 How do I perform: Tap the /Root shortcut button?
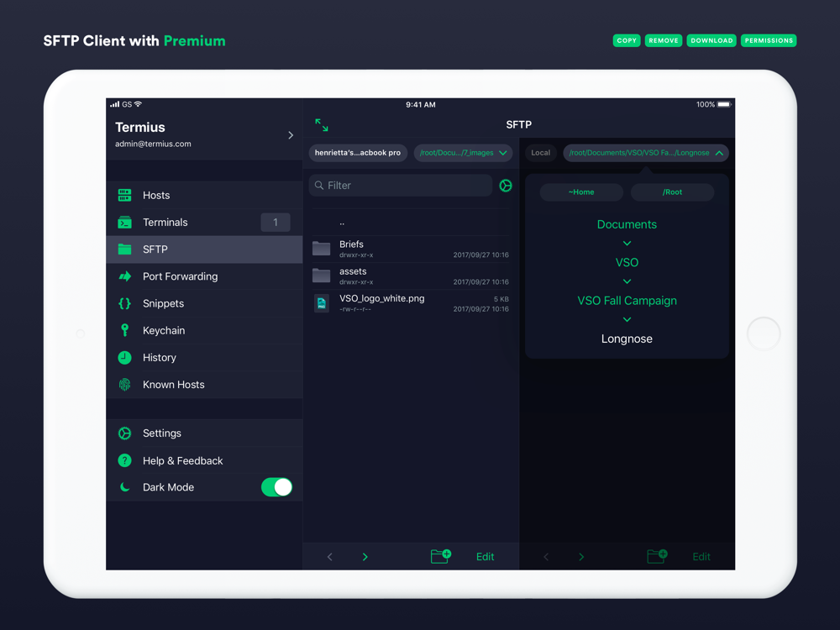point(672,192)
